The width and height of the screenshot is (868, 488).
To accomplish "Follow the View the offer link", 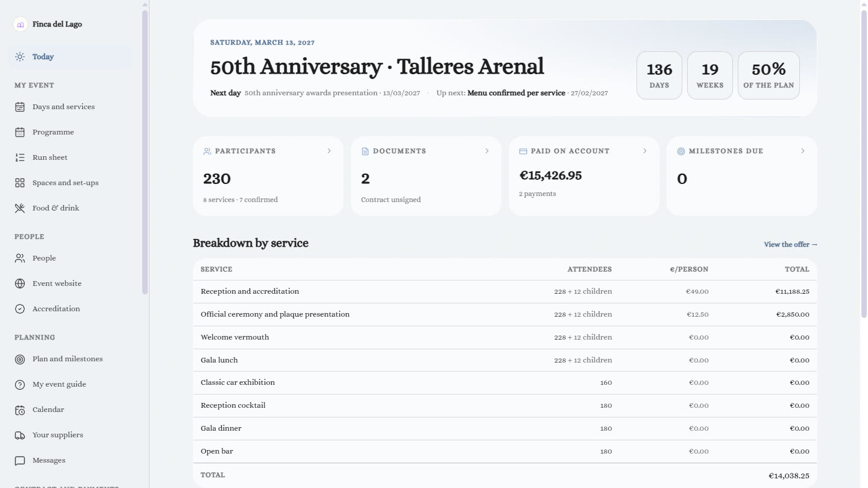I will pos(791,244).
